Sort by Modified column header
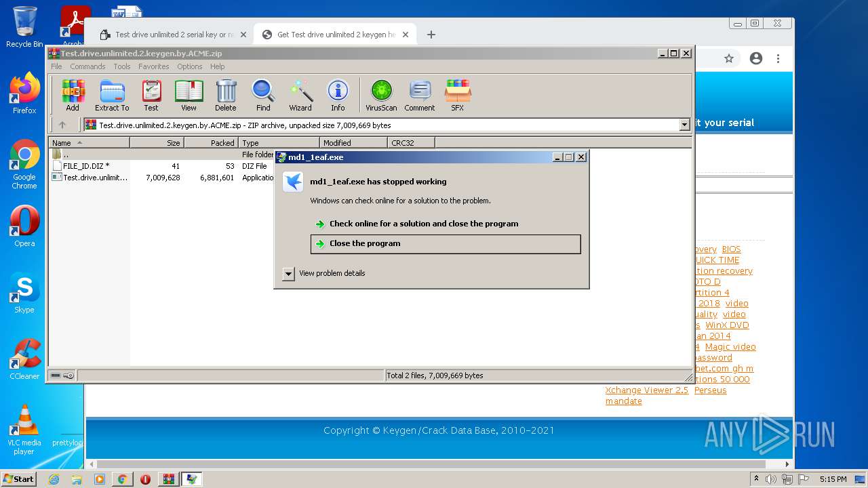868x488 pixels. pos(353,142)
